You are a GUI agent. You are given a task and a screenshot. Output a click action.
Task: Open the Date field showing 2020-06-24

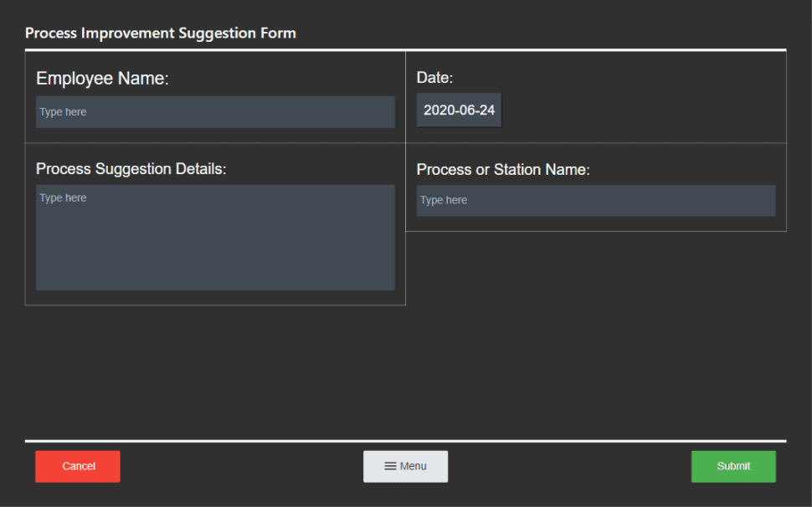point(460,110)
